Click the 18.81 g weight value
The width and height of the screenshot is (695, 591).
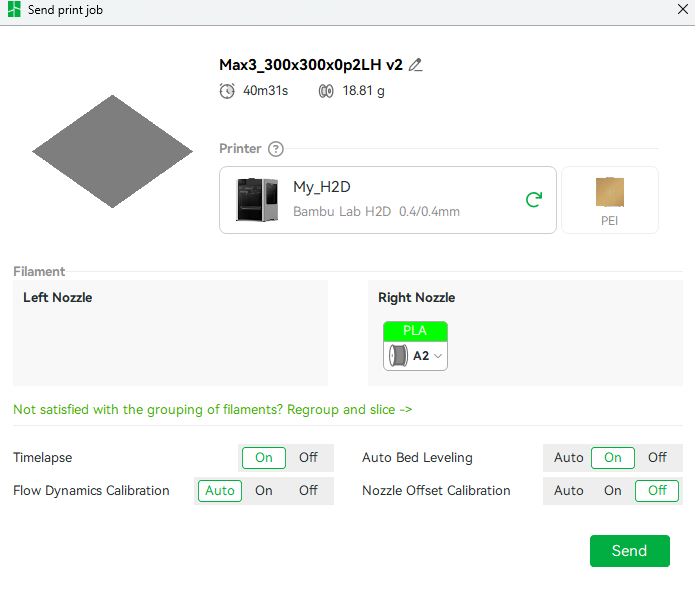coord(363,91)
